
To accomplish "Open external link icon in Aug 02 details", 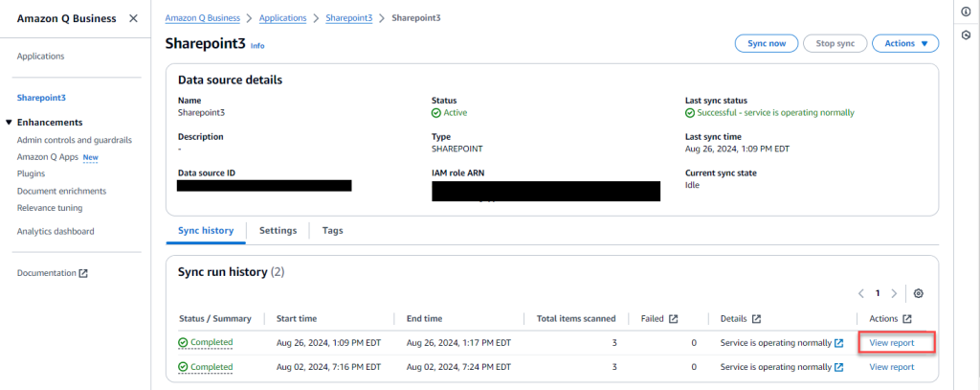I will pos(839,367).
